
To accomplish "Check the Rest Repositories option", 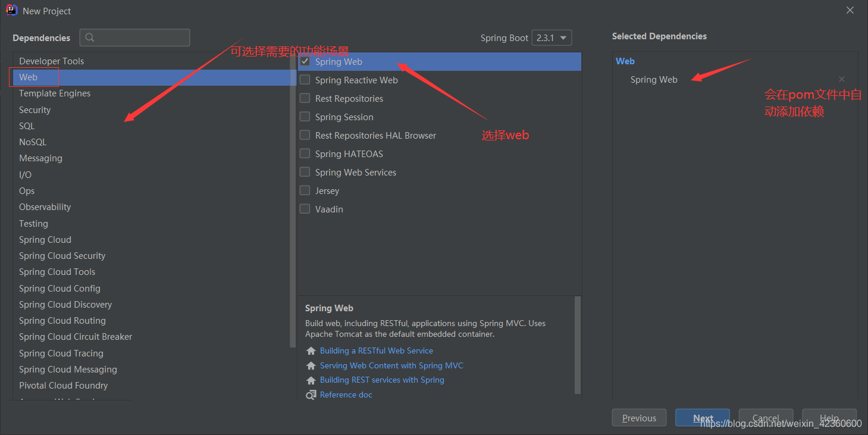I will click(305, 98).
